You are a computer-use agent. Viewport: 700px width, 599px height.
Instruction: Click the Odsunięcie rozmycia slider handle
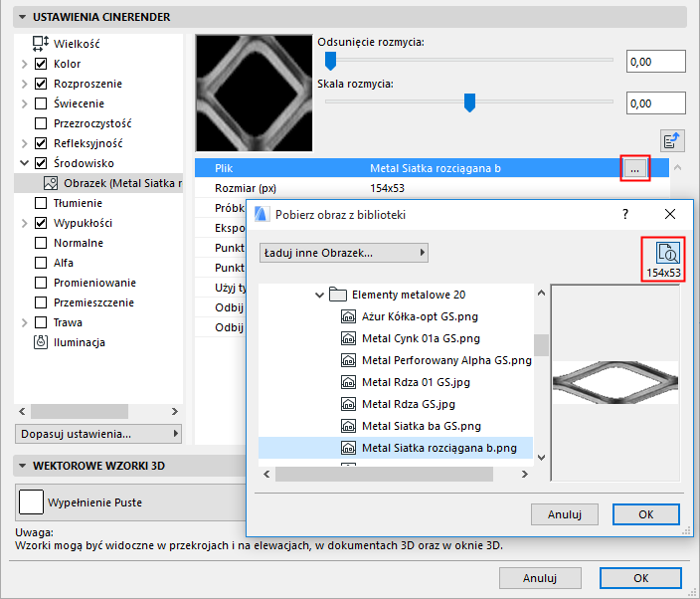point(330,61)
